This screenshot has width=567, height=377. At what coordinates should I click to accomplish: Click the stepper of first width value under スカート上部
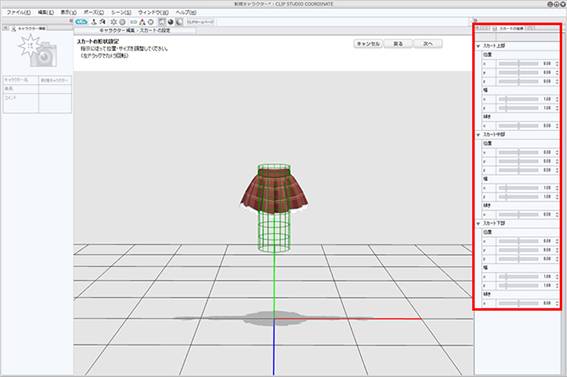tap(557, 99)
